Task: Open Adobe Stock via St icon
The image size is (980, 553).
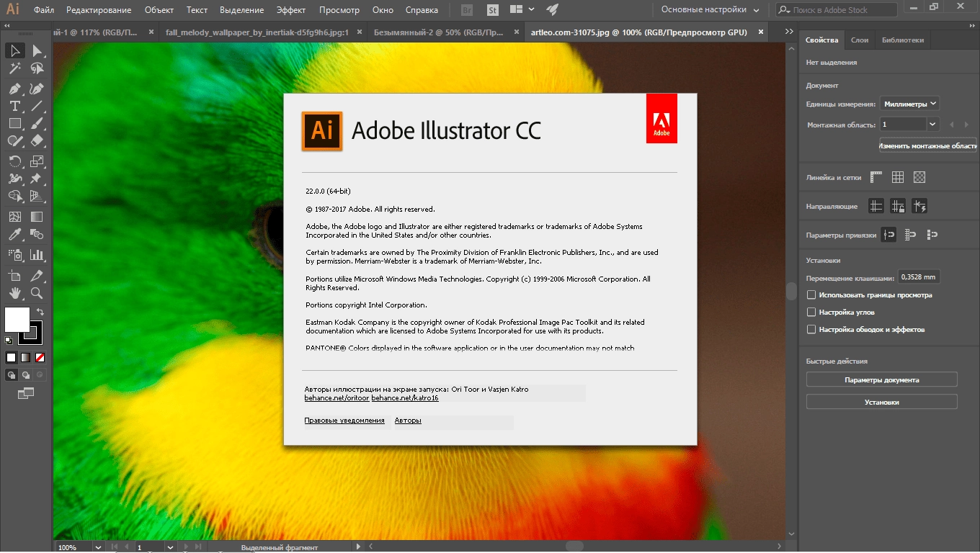Action: click(493, 10)
